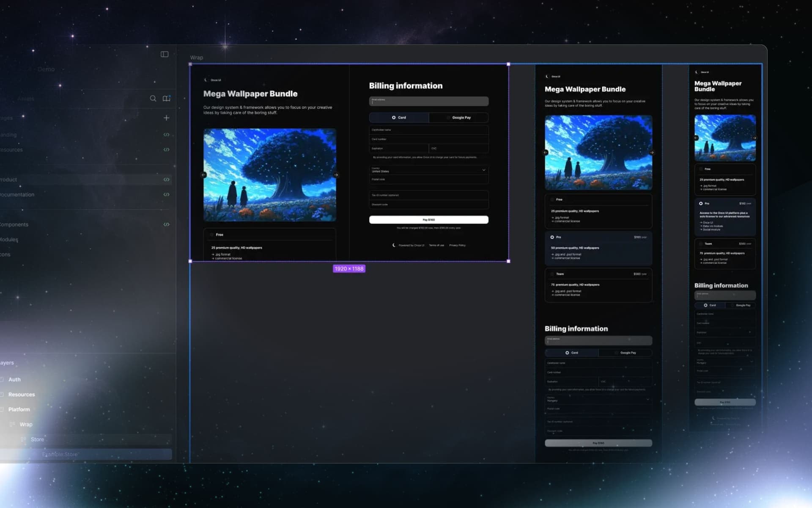Select the Auth layer
Image resolution: width=812 pixels, height=508 pixels.
[x=14, y=379]
